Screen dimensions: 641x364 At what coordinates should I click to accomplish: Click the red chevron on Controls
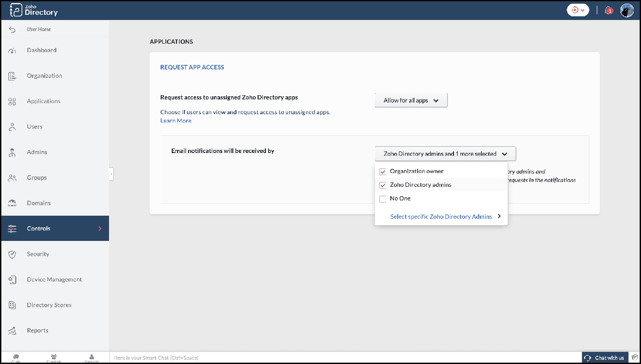coord(100,229)
